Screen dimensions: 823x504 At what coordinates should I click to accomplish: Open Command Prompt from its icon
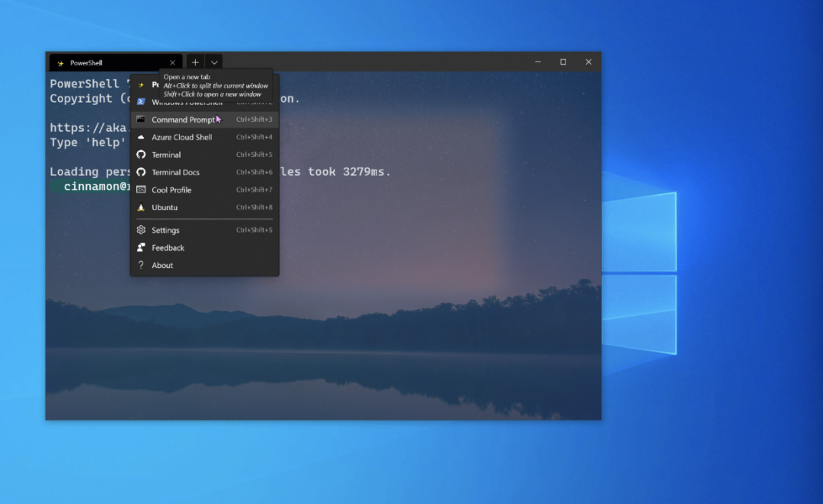click(141, 120)
